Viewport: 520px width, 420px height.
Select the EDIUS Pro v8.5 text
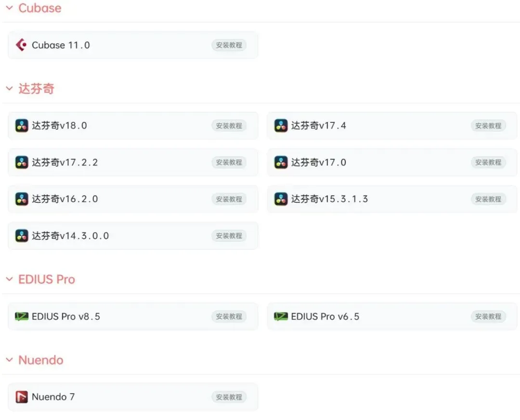click(x=65, y=316)
